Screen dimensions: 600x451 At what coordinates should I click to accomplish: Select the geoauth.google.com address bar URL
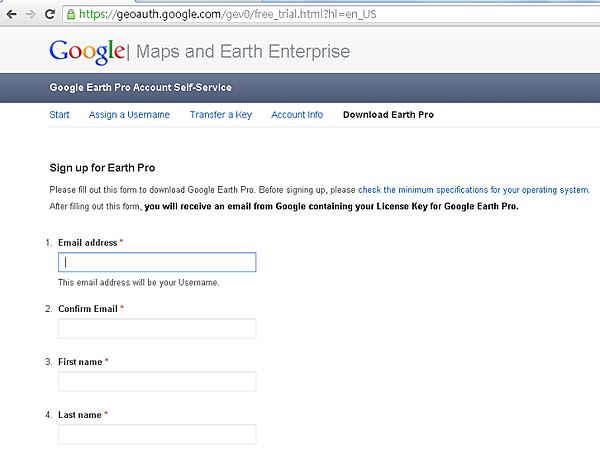(x=227, y=15)
